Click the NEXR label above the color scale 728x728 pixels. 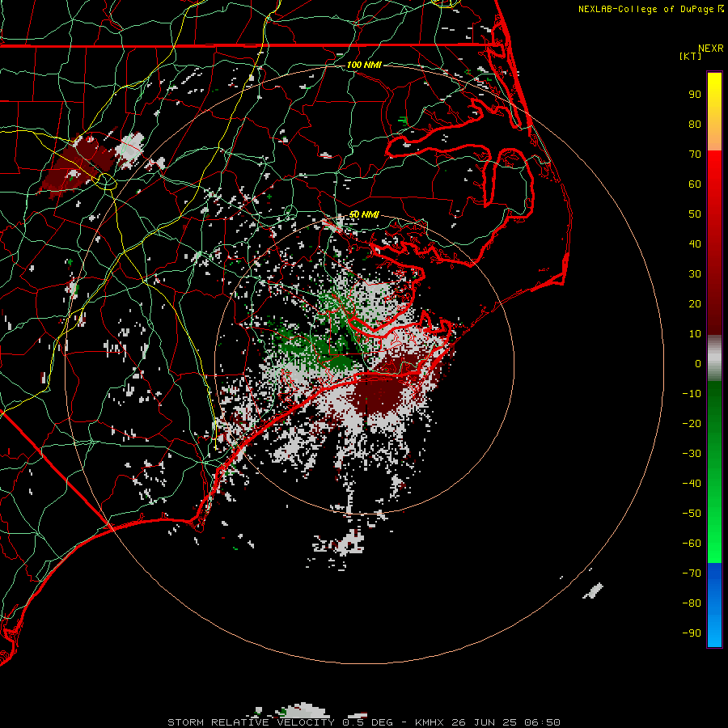(x=711, y=49)
